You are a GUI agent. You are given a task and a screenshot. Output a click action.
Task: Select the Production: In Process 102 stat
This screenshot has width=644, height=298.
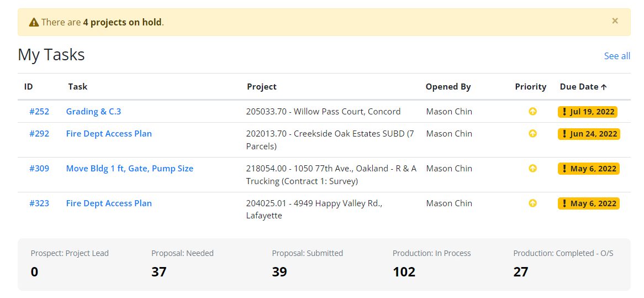pos(432,264)
